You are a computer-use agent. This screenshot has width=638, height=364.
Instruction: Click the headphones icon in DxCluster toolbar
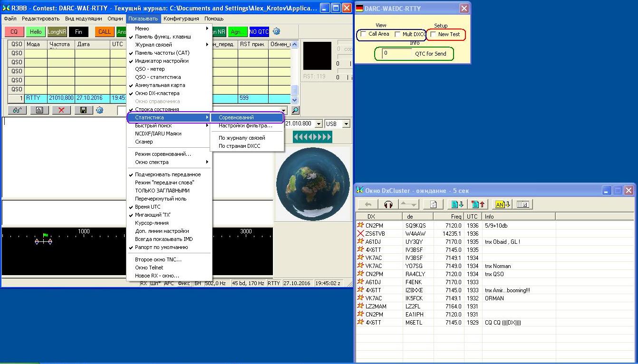(x=388, y=204)
